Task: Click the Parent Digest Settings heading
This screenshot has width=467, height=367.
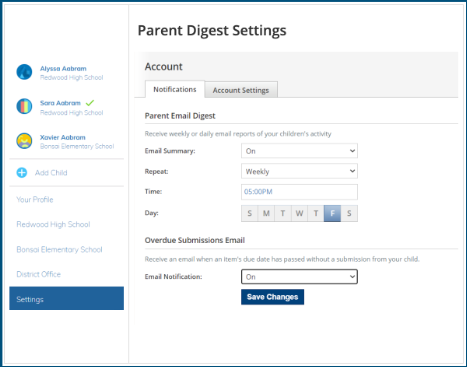Action: click(x=212, y=31)
